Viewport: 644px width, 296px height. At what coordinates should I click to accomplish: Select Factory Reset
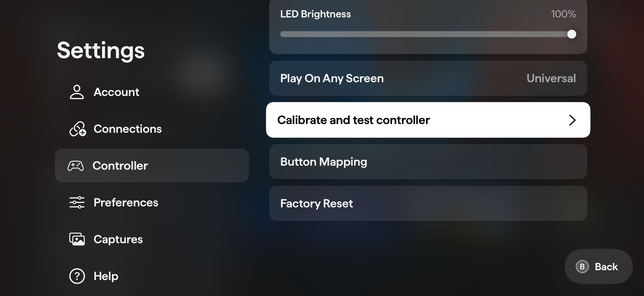click(428, 203)
